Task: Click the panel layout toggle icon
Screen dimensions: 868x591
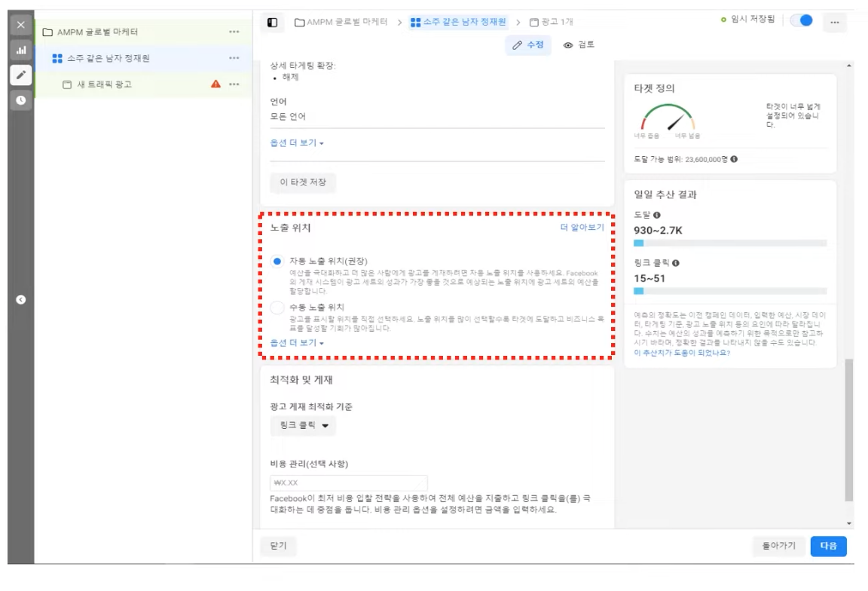Action: (x=273, y=23)
